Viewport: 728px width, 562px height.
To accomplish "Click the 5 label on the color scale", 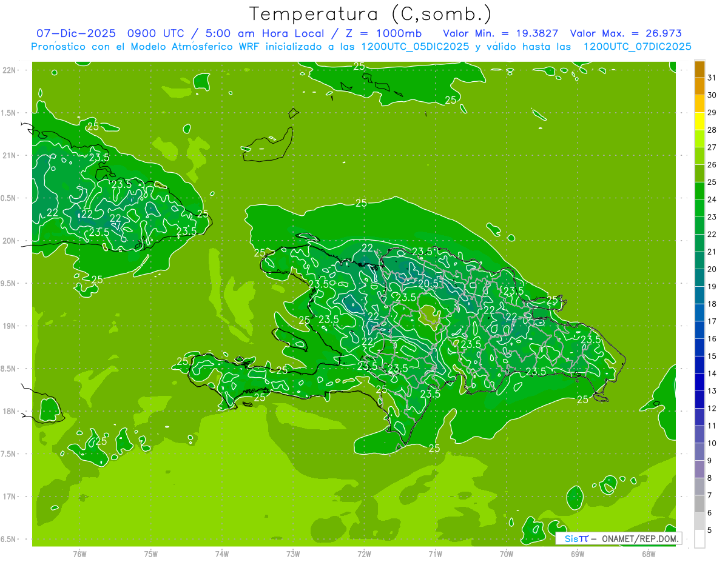I will coord(710,530).
